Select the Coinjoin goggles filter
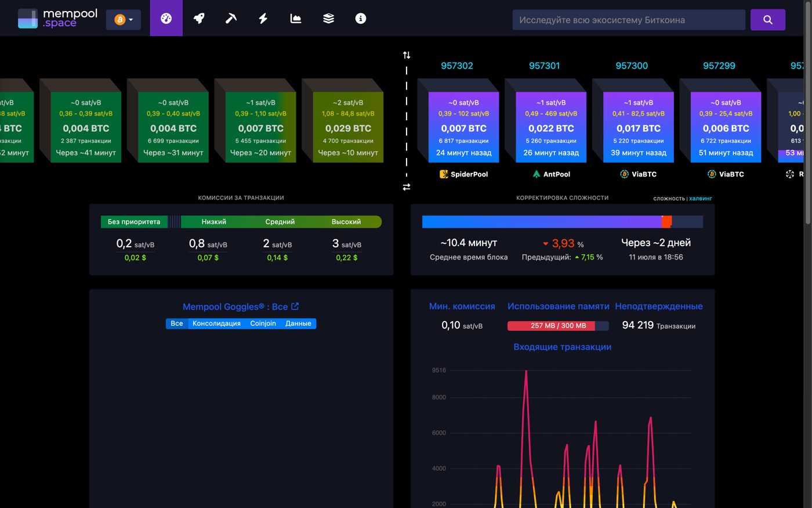812x508 pixels. coord(263,323)
